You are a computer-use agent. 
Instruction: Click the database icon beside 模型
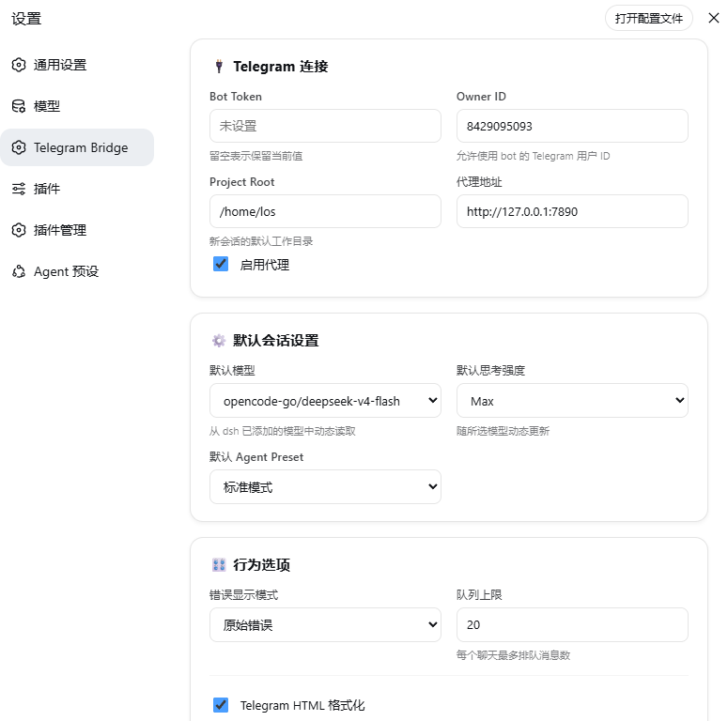click(x=19, y=106)
